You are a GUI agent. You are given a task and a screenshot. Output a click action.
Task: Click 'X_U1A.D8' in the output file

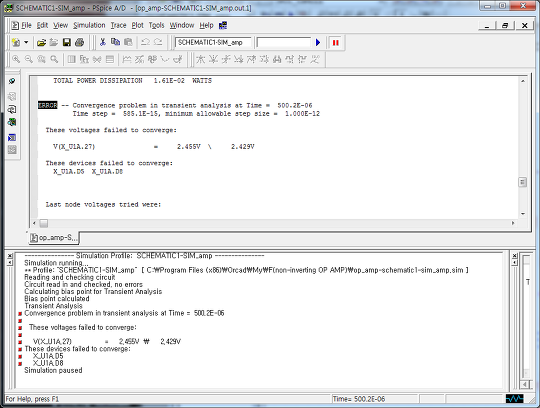pos(107,171)
